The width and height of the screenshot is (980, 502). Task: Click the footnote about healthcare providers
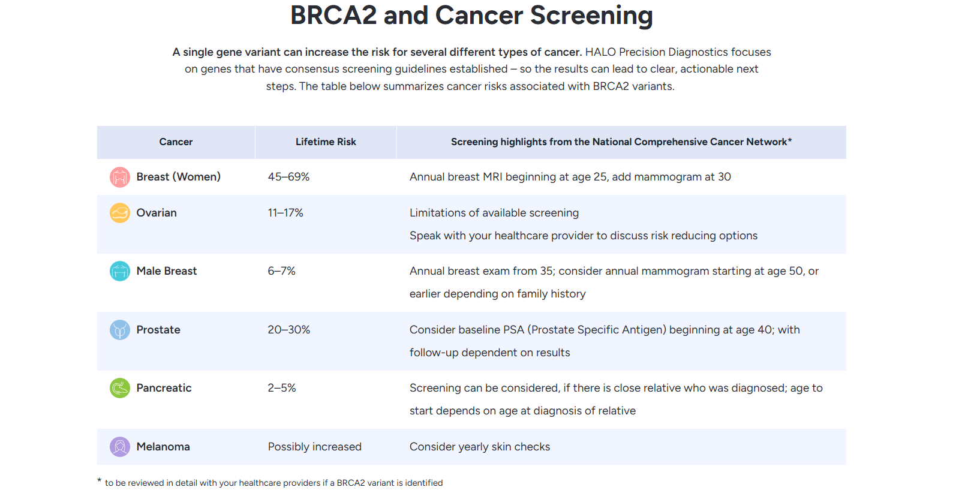click(x=273, y=483)
